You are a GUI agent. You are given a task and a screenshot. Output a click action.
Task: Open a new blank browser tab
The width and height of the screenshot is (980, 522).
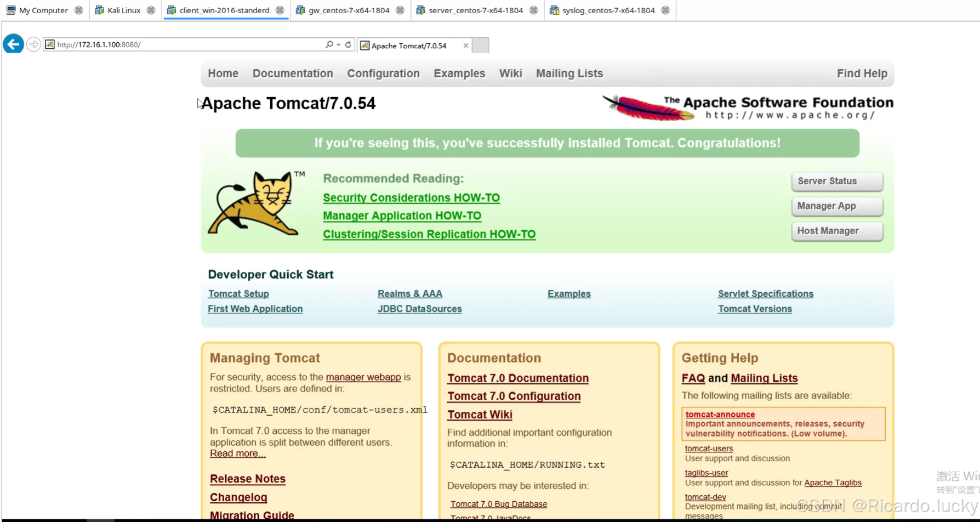481,46
